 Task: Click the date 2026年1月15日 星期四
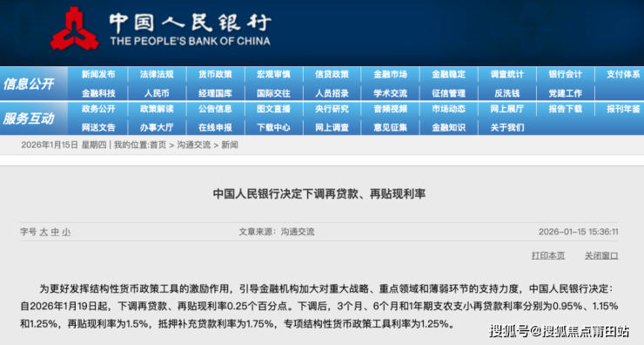[64, 145]
